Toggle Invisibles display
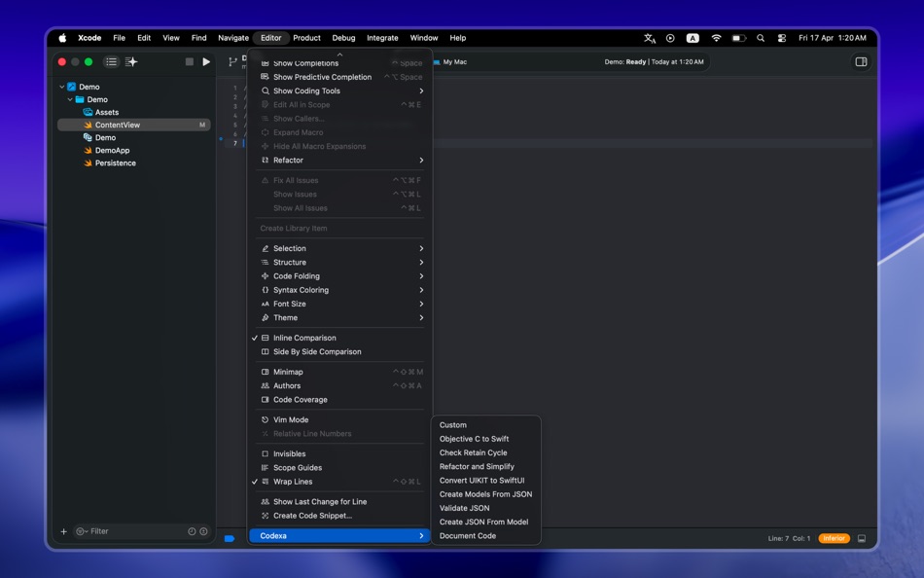 point(340,454)
